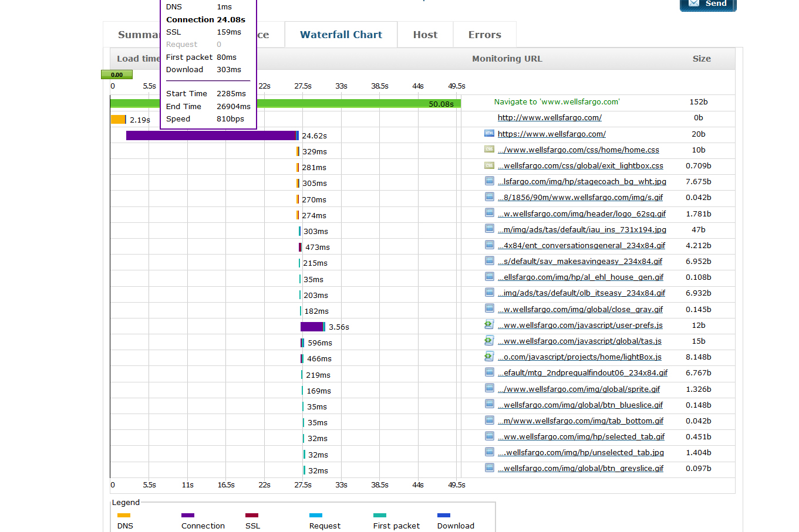Open the https://www.wellsfargo.com/ link
The width and height of the screenshot is (799, 532).
(552, 134)
